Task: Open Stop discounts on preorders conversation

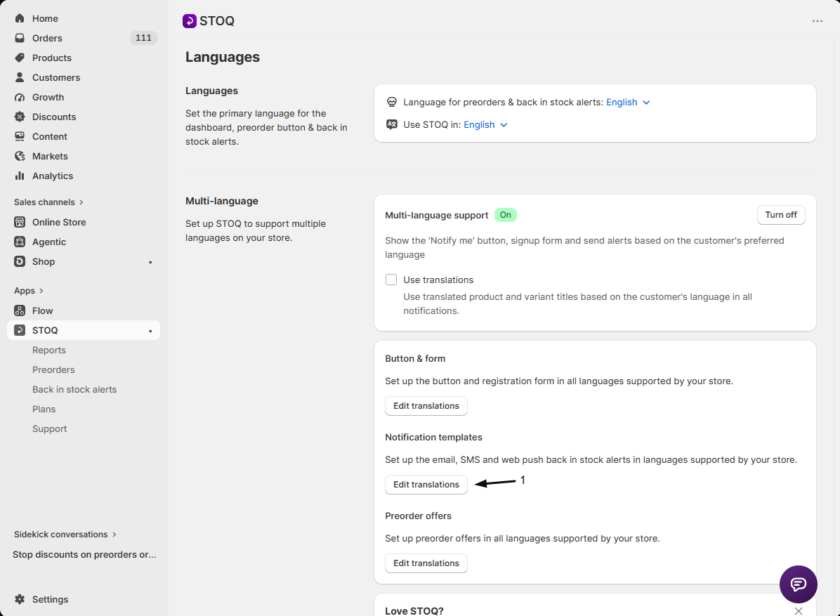Action: (84, 554)
